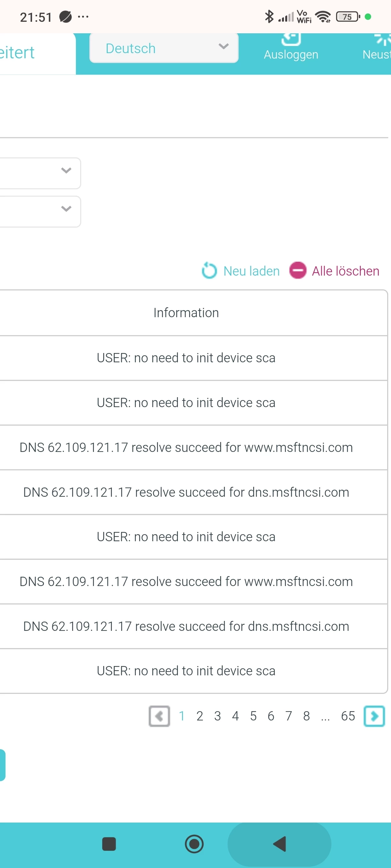Tap the Neustart reboot icon
The width and height of the screenshot is (391, 868).
(x=383, y=39)
